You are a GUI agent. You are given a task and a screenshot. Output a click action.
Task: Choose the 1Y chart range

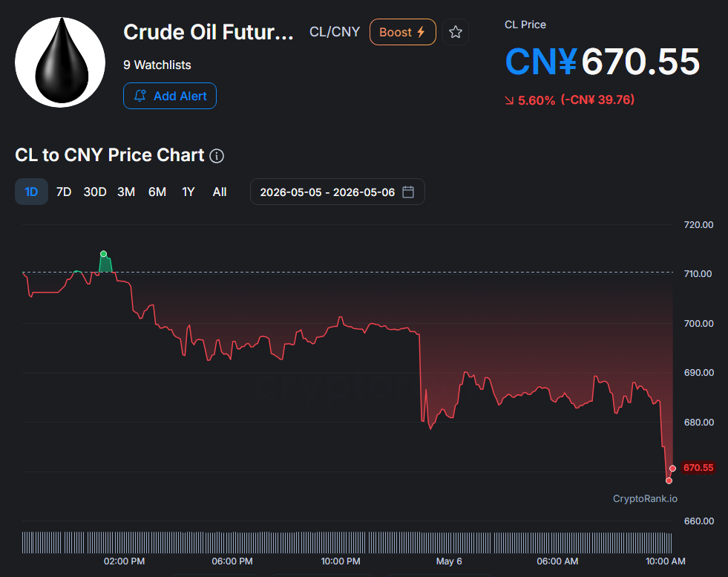(x=188, y=192)
